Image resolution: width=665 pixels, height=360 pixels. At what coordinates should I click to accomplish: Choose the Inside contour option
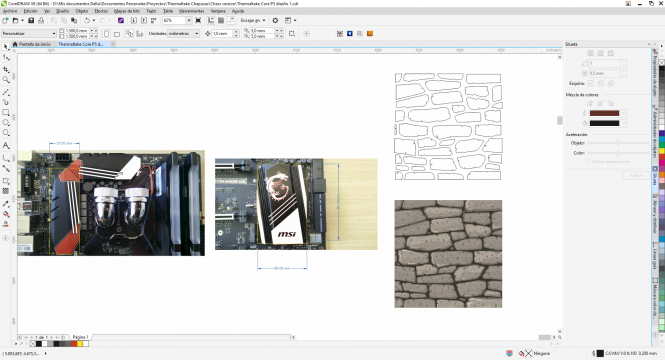tap(601, 53)
